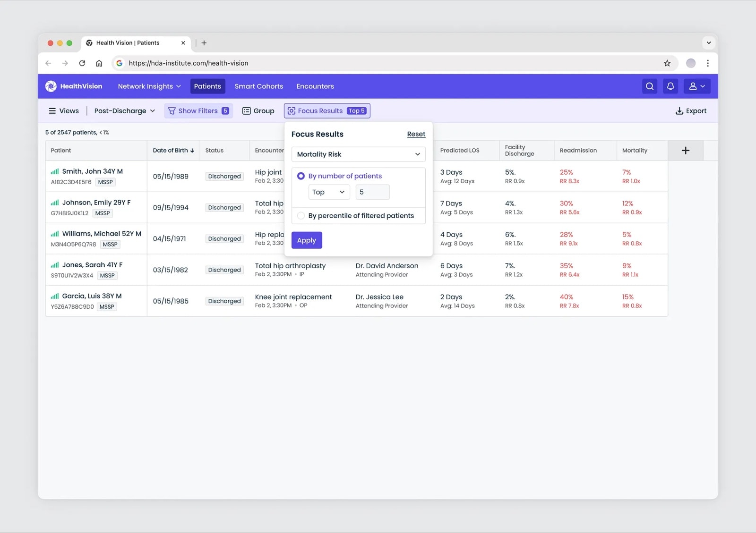This screenshot has width=756, height=533.
Task: Click the Export download icon
Action: (679, 111)
